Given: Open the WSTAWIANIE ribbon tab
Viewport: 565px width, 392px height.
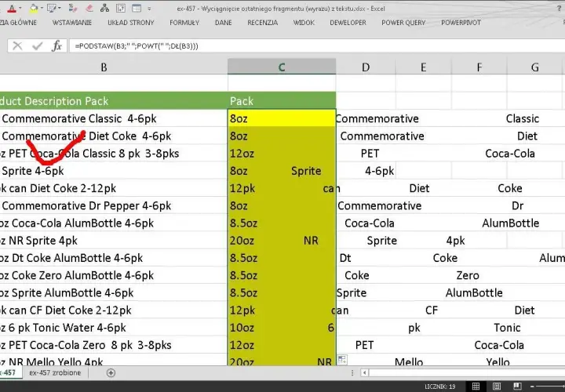Looking at the screenshot, I should (x=72, y=23).
